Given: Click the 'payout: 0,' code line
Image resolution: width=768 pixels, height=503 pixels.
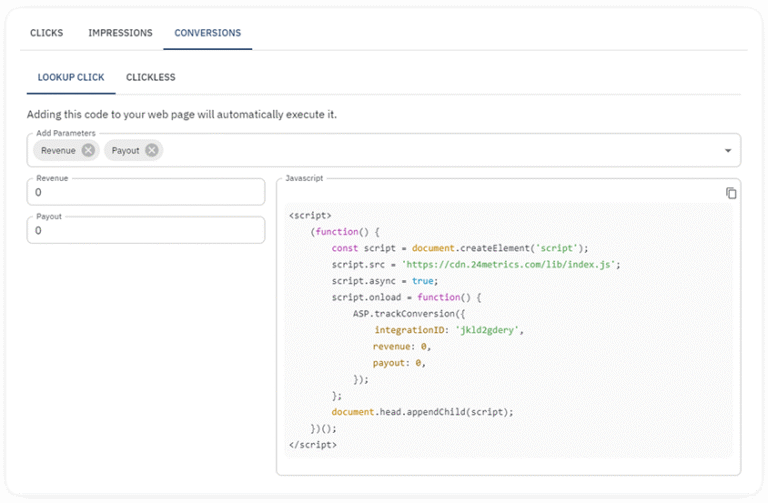Looking at the screenshot, I should 399,363.
